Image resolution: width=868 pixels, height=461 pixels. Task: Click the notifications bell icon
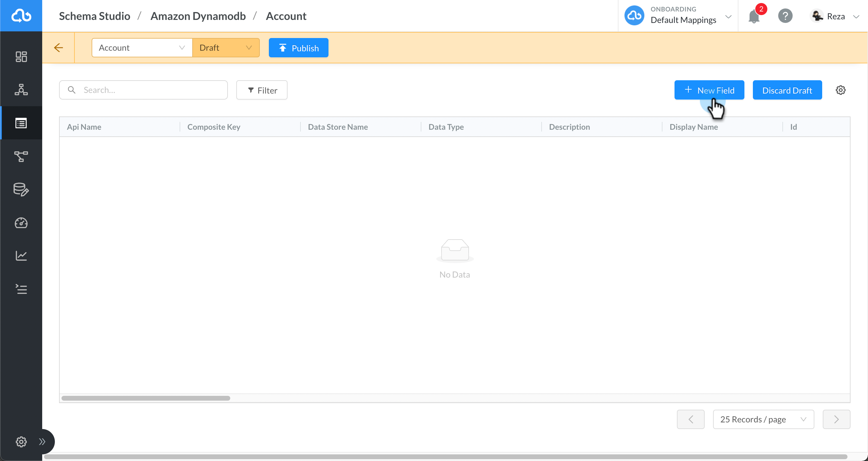point(754,16)
